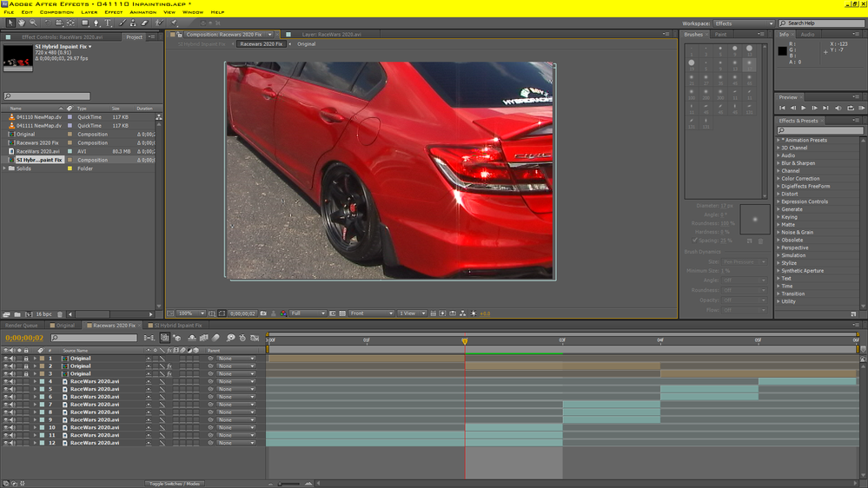Toggle lock on layer 1 Original

point(26,359)
